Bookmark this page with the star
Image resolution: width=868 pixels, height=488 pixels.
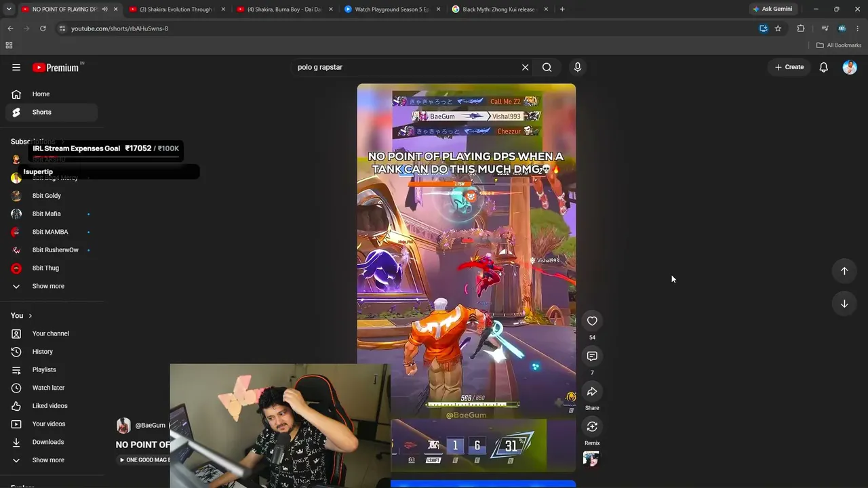pyautogui.click(x=778, y=28)
